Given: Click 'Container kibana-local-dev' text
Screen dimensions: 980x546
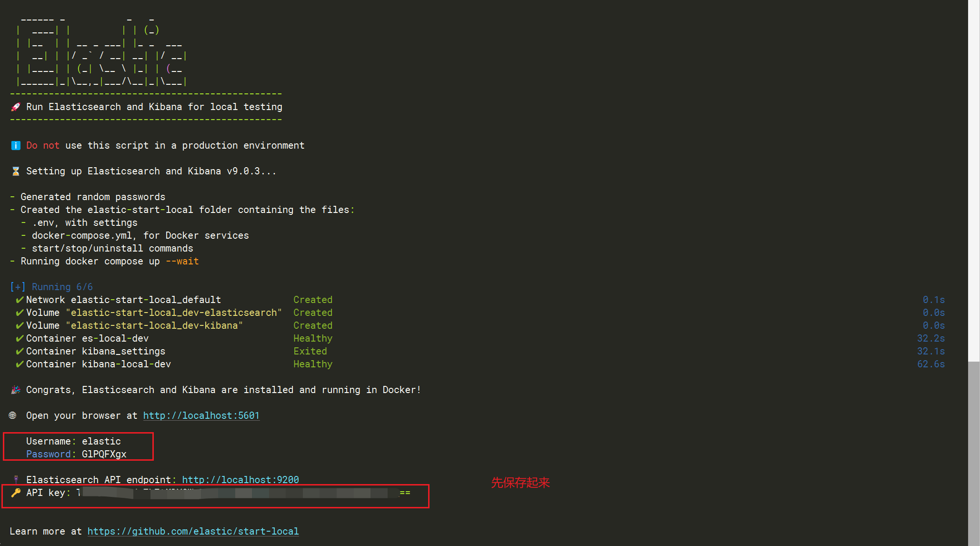Looking at the screenshot, I should (x=99, y=364).
